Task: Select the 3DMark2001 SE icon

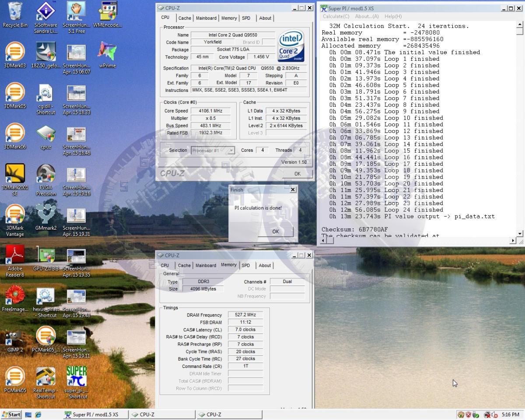Action: click(15, 180)
